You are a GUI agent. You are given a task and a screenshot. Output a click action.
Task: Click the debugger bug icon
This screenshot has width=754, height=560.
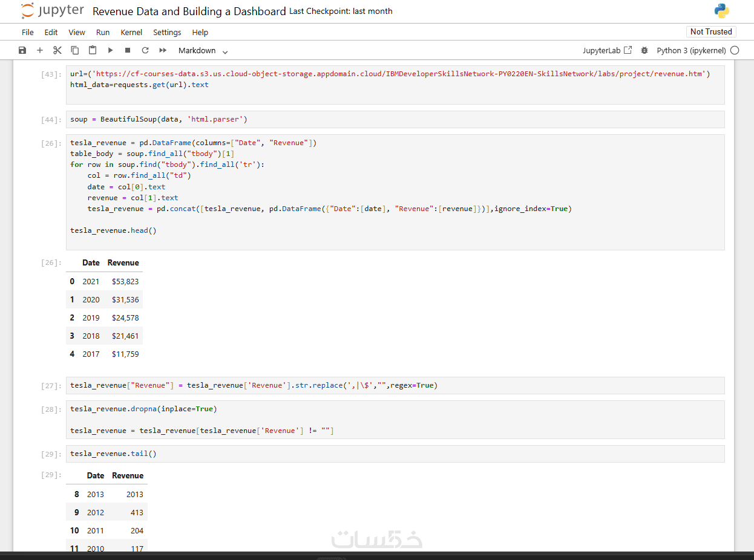(644, 51)
